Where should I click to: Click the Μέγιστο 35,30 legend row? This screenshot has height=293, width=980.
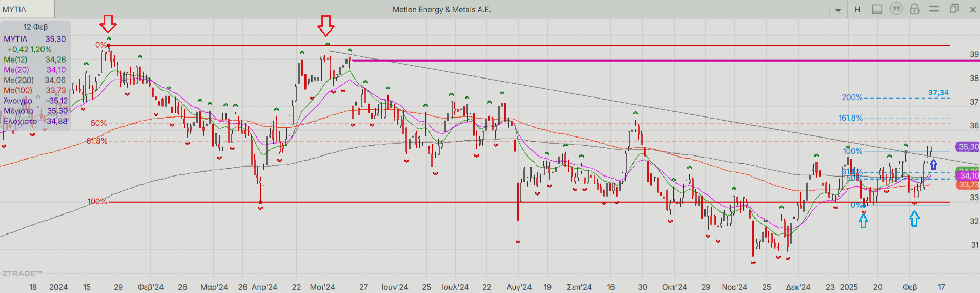point(35,111)
